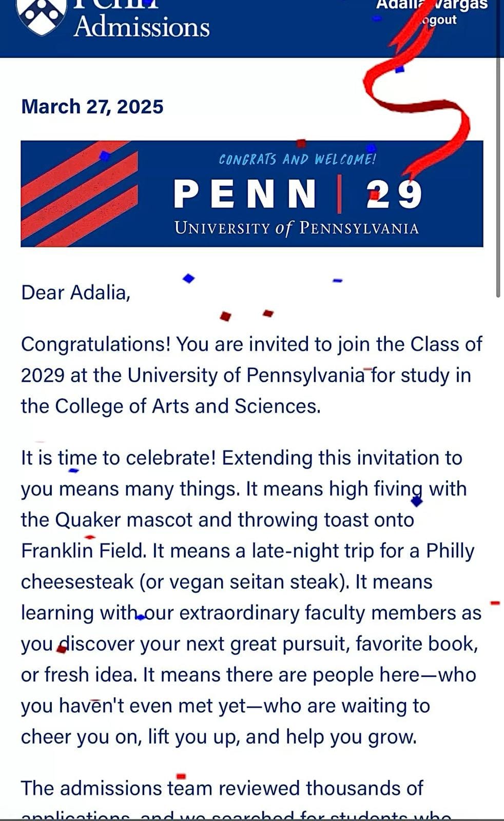The height and width of the screenshot is (821, 504).
Task: Click the 29 class year in the banner
Action: coord(394,194)
